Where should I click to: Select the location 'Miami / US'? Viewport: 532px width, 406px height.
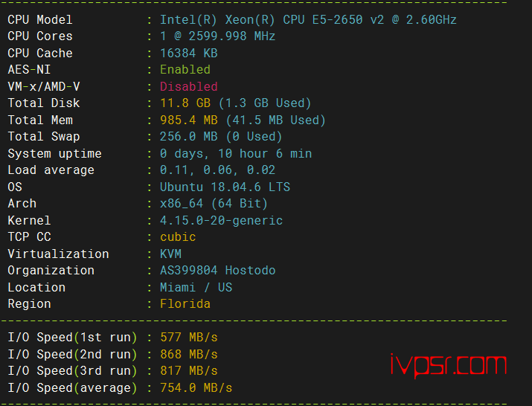tap(196, 287)
